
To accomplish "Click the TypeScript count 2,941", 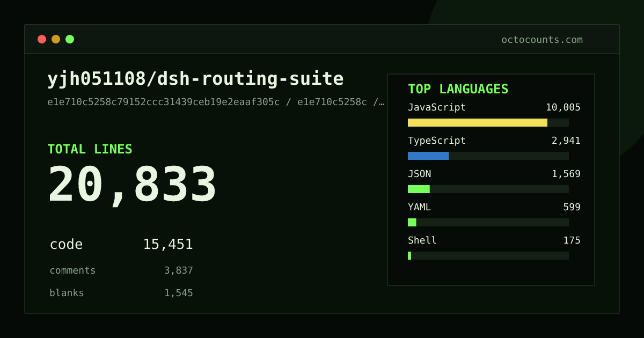I will (x=566, y=141).
